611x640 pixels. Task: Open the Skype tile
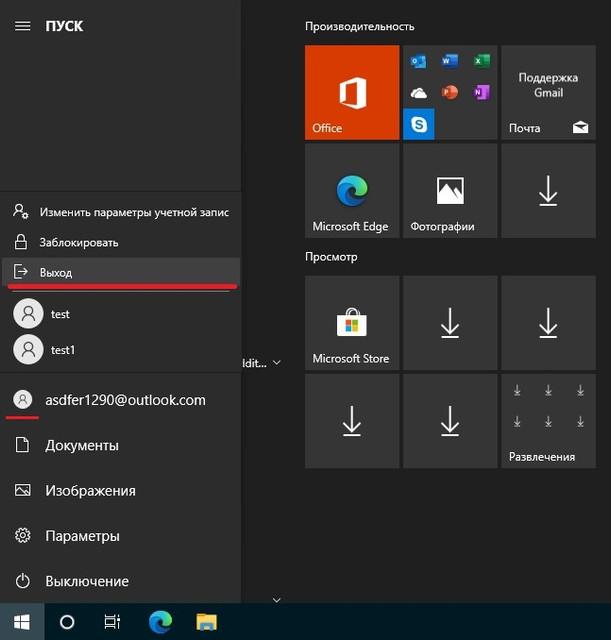pos(419,124)
